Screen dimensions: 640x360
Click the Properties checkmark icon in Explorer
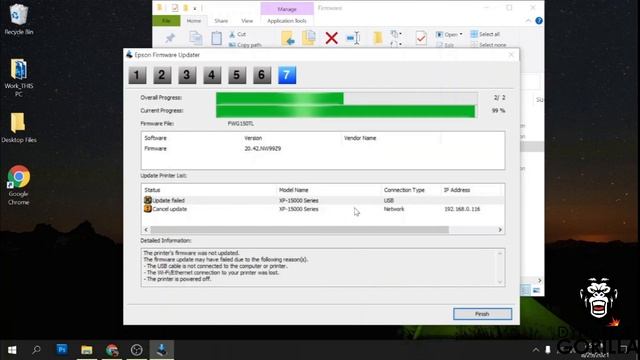click(421, 38)
